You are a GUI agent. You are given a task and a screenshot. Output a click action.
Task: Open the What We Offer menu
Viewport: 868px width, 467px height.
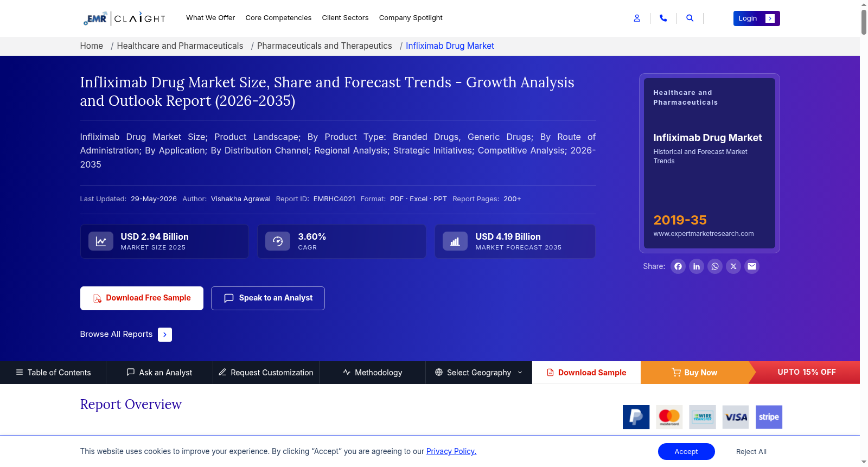[x=210, y=18]
